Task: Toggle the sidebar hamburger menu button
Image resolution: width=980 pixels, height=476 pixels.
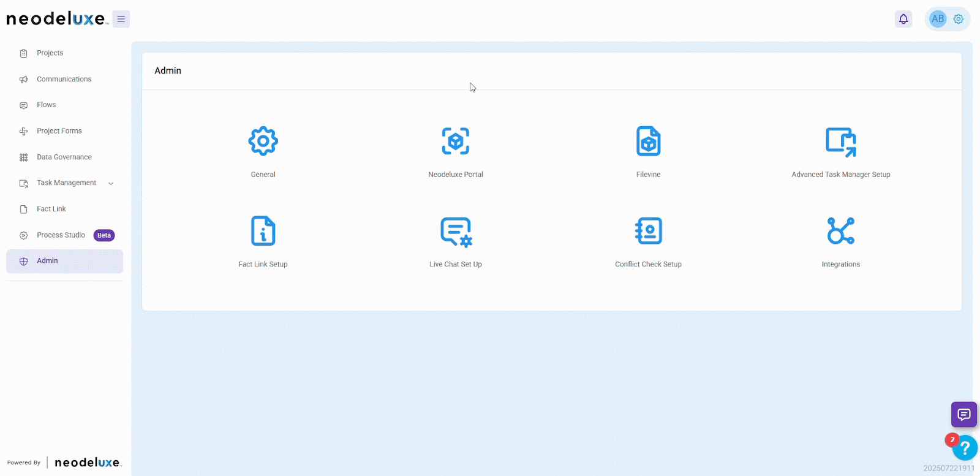Action: (x=121, y=19)
